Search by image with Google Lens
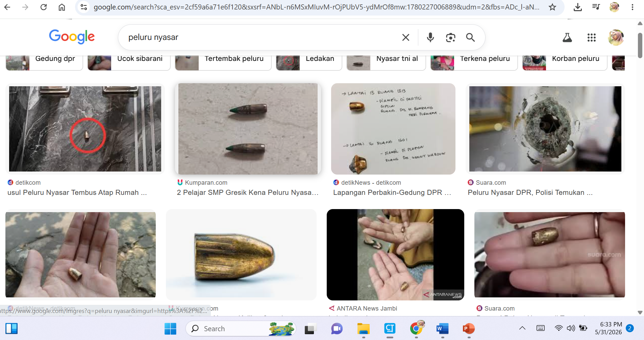The image size is (644, 340). (x=450, y=37)
